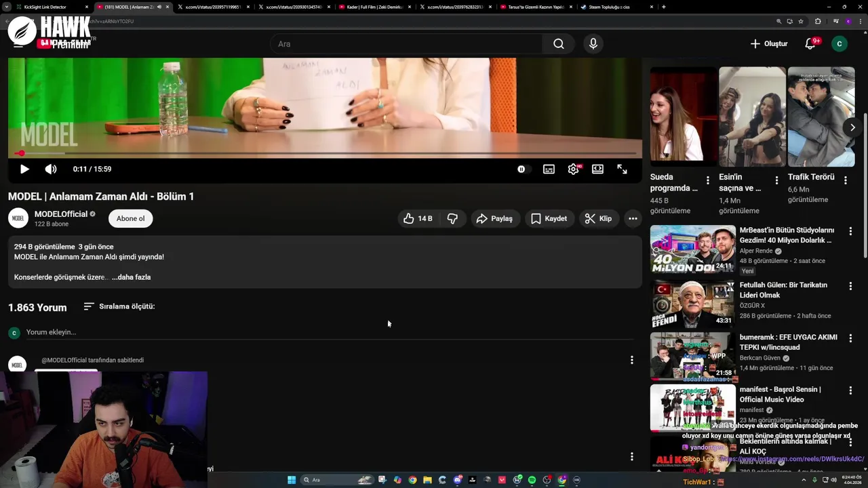Open a new browser tab with plus
868x488 pixels.
tap(663, 7)
